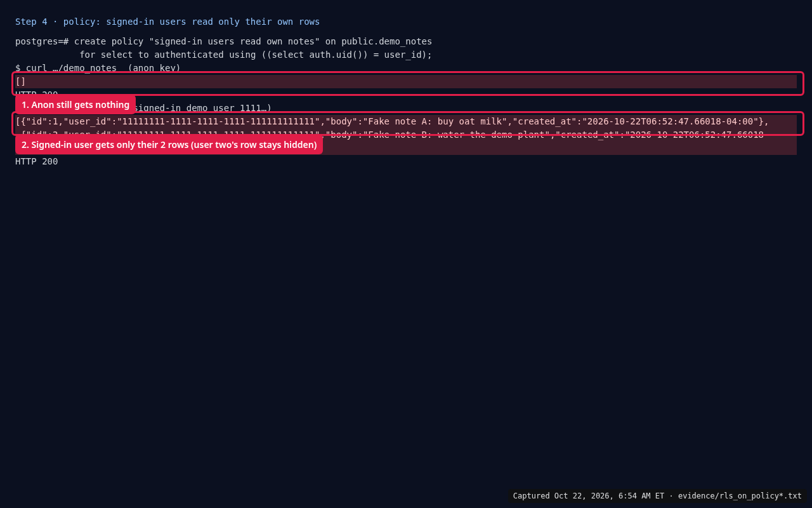The width and height of the screenshot is (812, 508).
Task: Click the "(select auth.uid())" expression
Action: click(317, 55)
